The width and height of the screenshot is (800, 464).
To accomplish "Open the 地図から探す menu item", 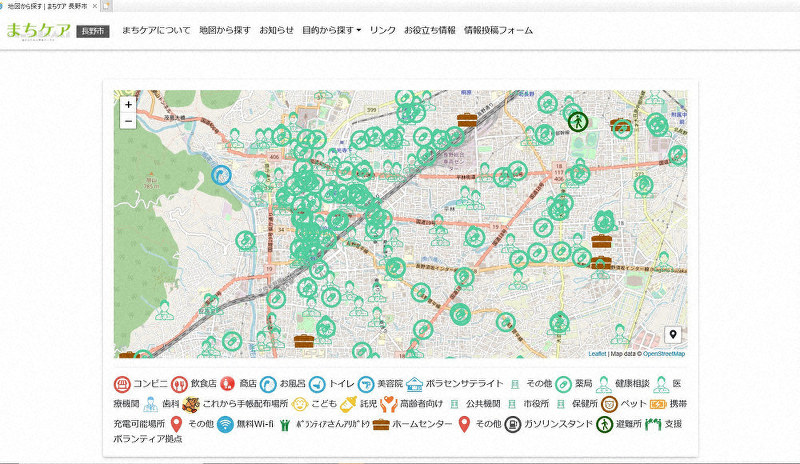I will tap(224, 30).
